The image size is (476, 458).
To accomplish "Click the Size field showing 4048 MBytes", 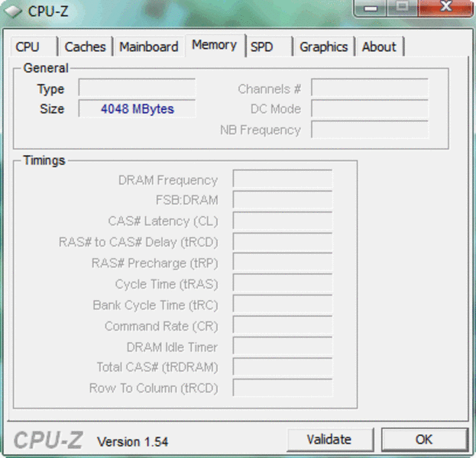I will 137,109.
